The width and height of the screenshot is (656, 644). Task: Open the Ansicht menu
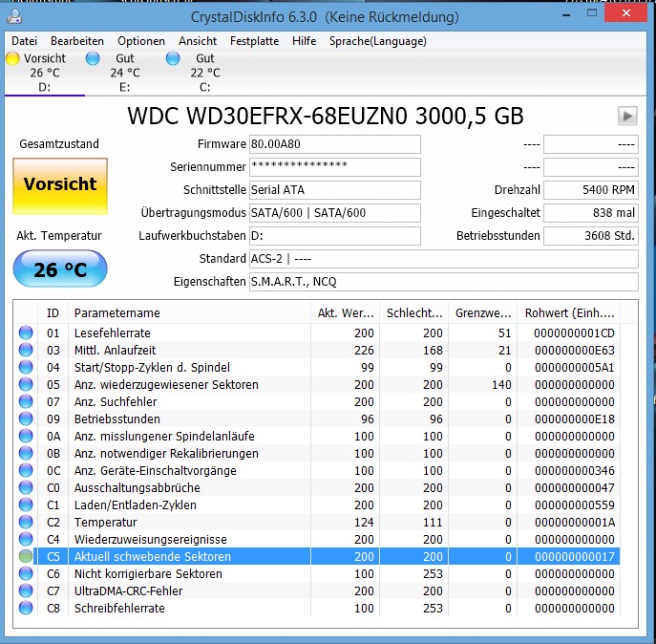pyautogui.click(x=198, y=41)
